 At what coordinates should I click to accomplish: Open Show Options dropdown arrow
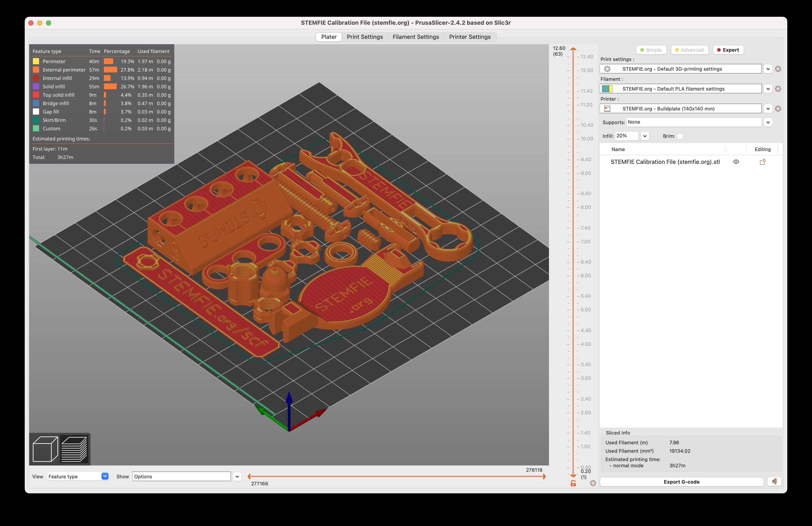237,477
